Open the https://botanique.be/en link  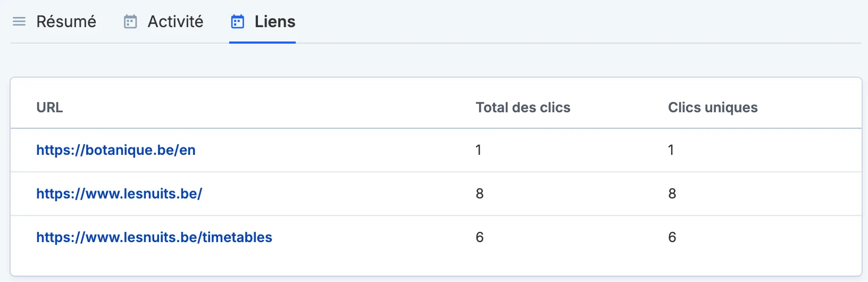coord(116,150)
